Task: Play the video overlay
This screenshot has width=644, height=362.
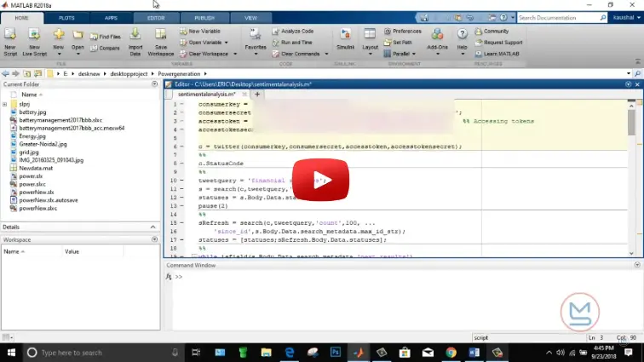Action: tap(321, 180)
